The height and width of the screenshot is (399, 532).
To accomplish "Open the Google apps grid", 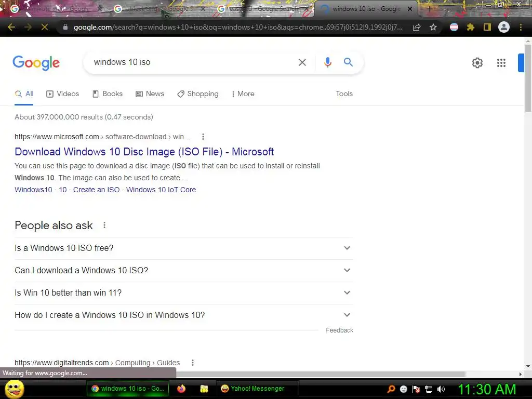I will pos(501,63).
